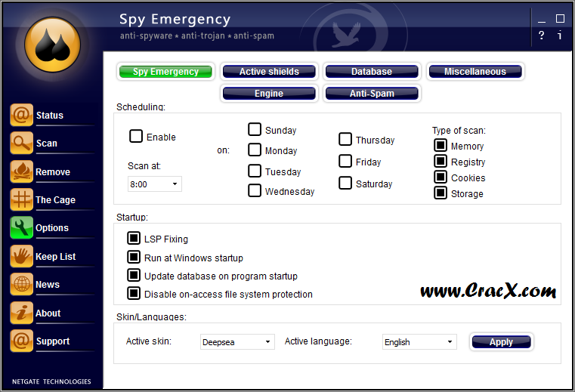Switch to the Anti-Spam tab
Image resolution: width=575 pixels, height=392 pixels.
(x=372, y=94)
